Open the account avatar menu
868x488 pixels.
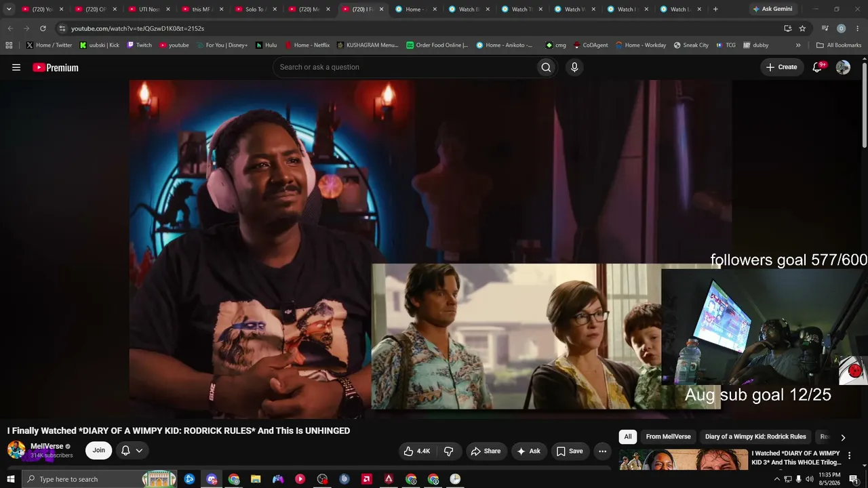coord(843,67)
